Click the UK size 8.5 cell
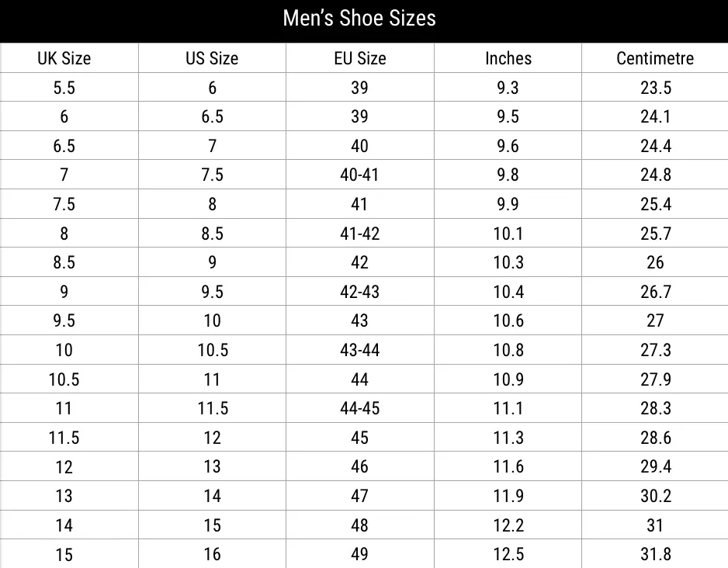This screenshot has height=568, width=728. point(64,262)
